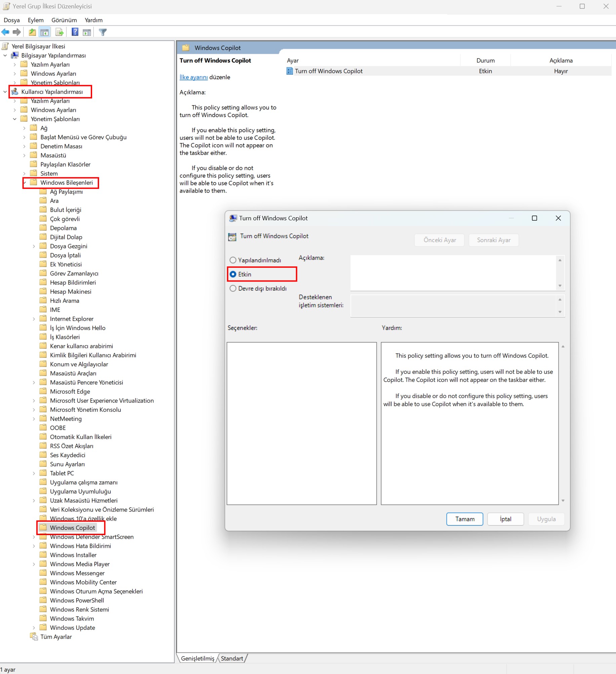The height and width of the screenshot is (674, 616).
Task: Select the Etkin radio button
Action: 233,274
